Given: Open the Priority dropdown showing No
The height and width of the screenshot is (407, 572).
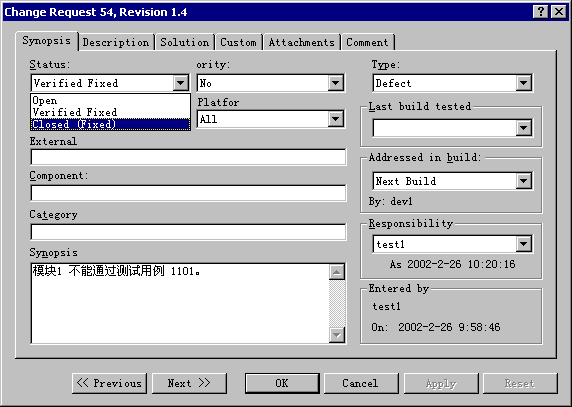Looking at the screenshot, I should 270,83.
